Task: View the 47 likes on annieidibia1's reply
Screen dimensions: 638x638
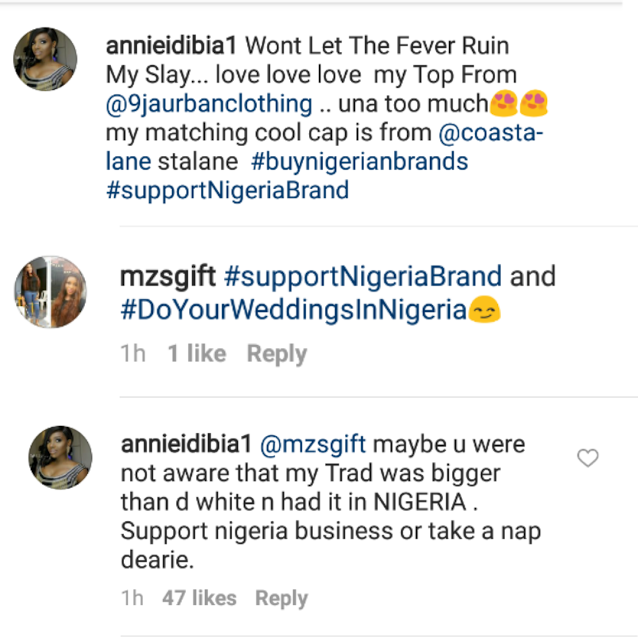Action: click(199, 598)
